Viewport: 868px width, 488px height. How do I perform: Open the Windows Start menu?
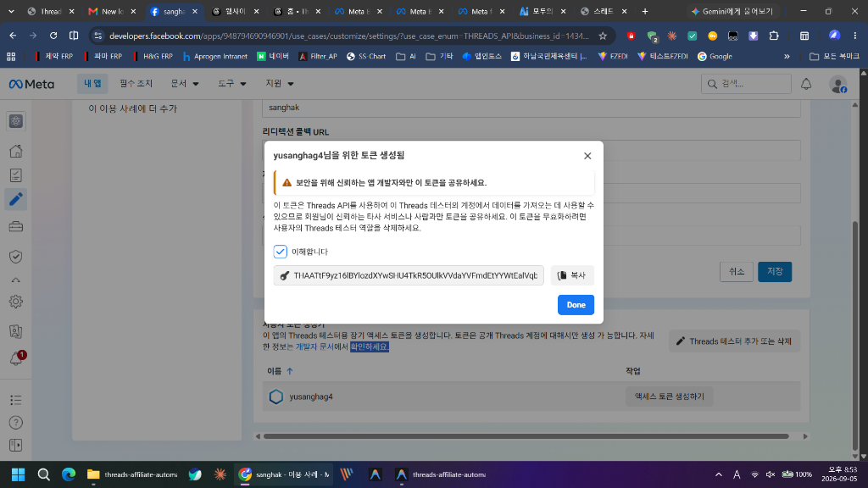point(19,474)
